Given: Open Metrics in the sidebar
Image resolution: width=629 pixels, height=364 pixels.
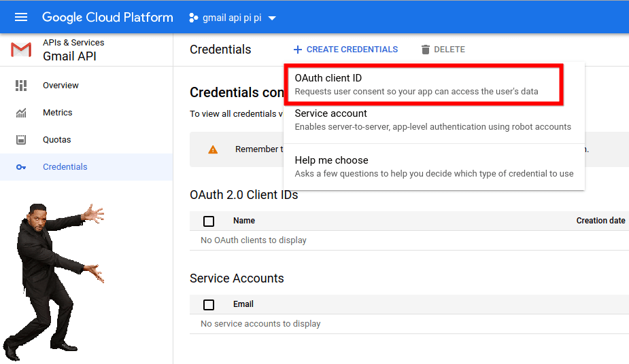Looking at the screenshot, I should [x=57, y=113].
